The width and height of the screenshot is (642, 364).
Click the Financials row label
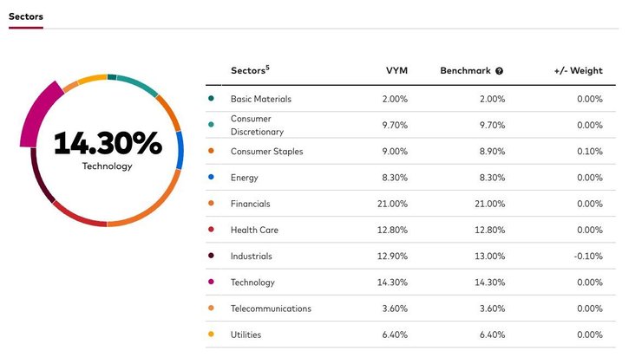251,204
